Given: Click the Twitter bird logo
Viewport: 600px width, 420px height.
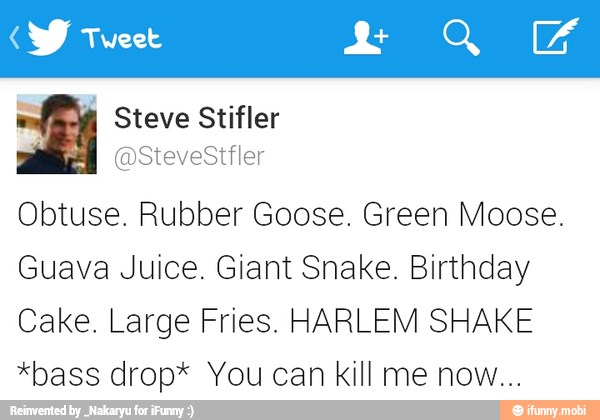Looking at the screenshot, I should (47, 38).
